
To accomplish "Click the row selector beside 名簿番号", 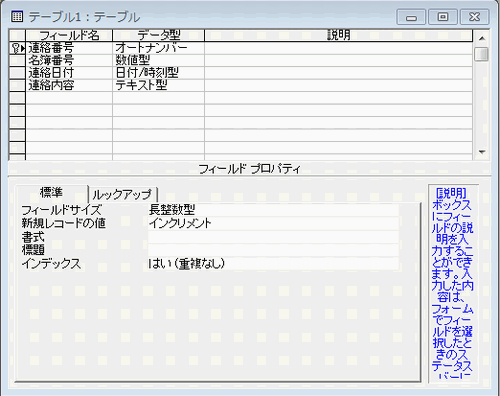I will [17, 61].
